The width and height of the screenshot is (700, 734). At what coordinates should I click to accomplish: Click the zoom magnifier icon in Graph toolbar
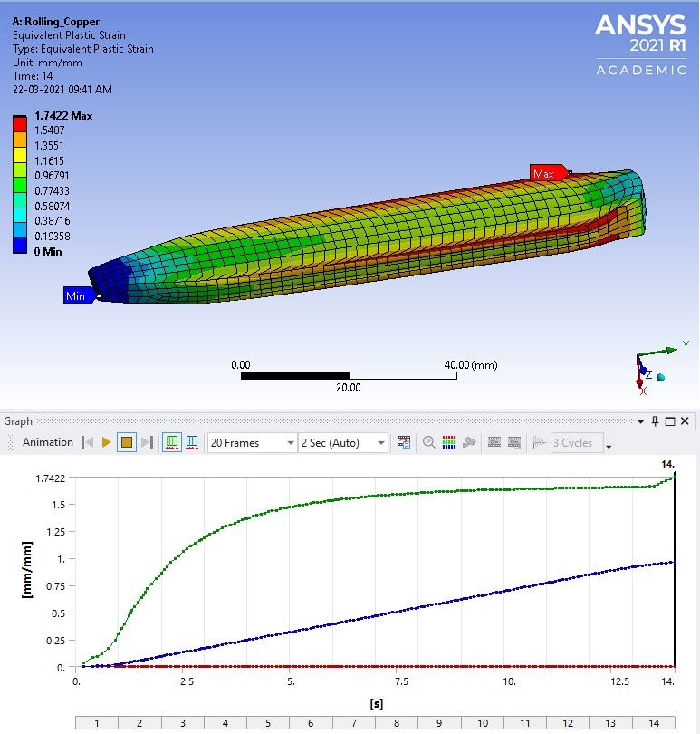pos(429,442)
